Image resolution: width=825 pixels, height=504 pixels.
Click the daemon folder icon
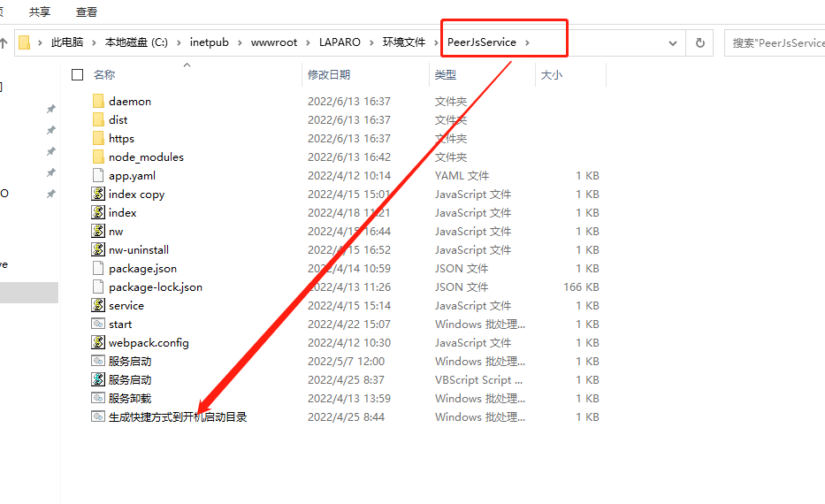[x=98, y=101]
